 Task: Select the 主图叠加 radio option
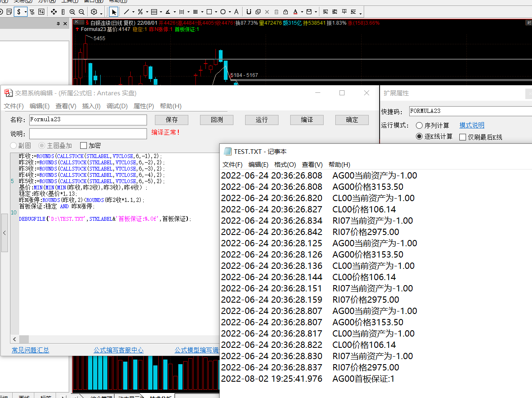pyautogui.click(x=42, y=145)
